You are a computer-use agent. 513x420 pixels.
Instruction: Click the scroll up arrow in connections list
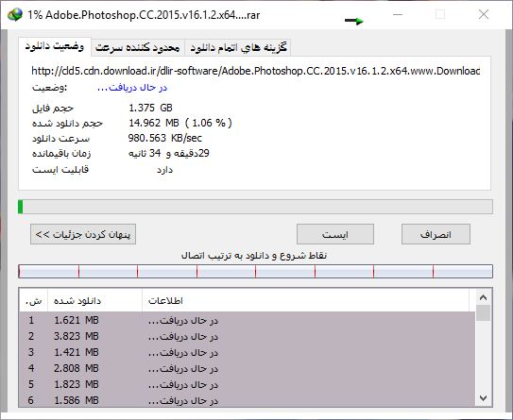pos(483,297)
